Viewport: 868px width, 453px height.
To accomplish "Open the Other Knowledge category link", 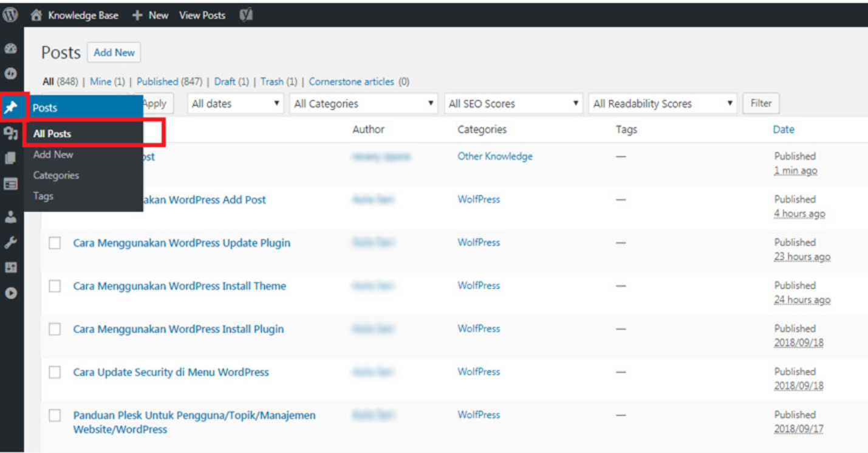I will (x=495, y=156).
